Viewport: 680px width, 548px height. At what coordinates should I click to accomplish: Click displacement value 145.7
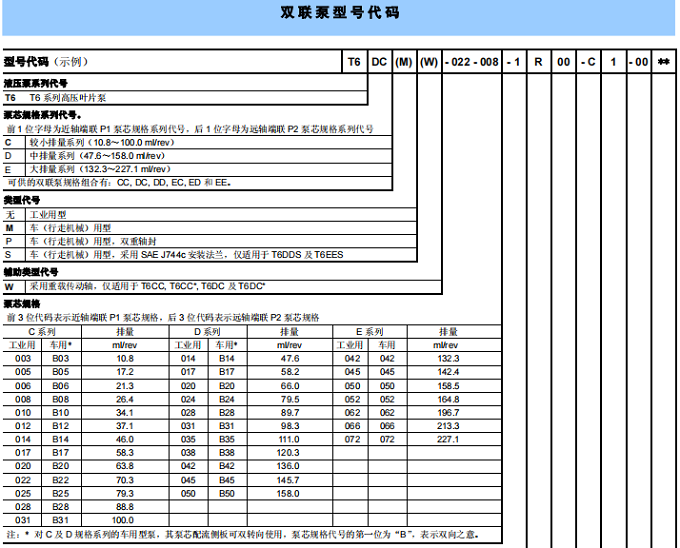click(288, 480)
